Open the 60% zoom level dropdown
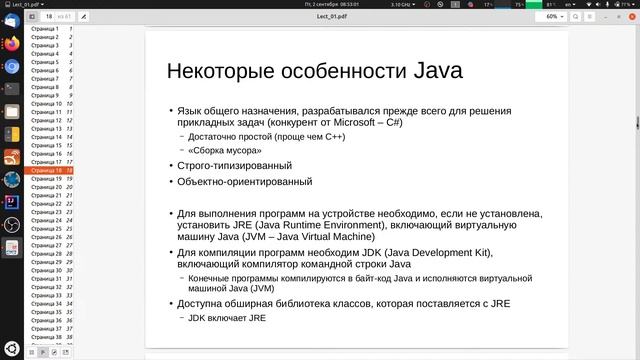Image resolution: width=640 pixels, height=360 pixels. click(551, 17)
